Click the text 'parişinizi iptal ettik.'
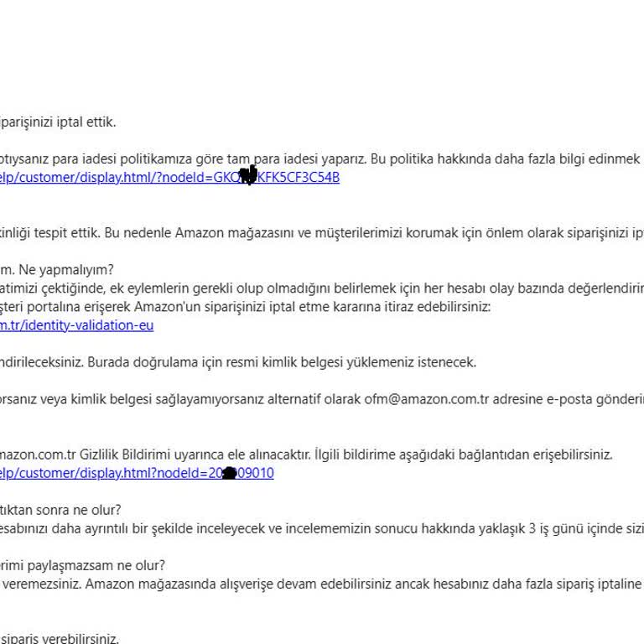The image size is (644, 644). pyautogui.click(x=58, y=122)
